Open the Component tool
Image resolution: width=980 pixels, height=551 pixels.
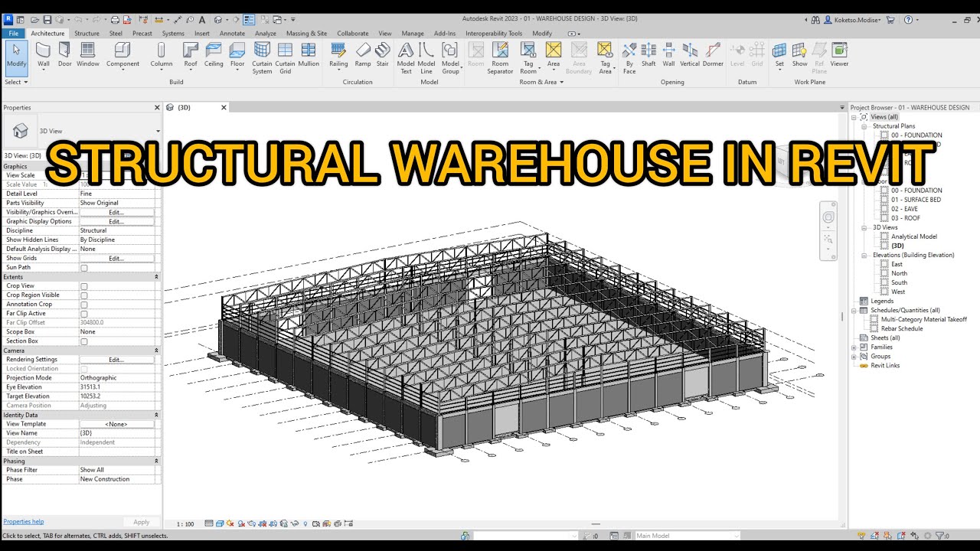point(122,55)
